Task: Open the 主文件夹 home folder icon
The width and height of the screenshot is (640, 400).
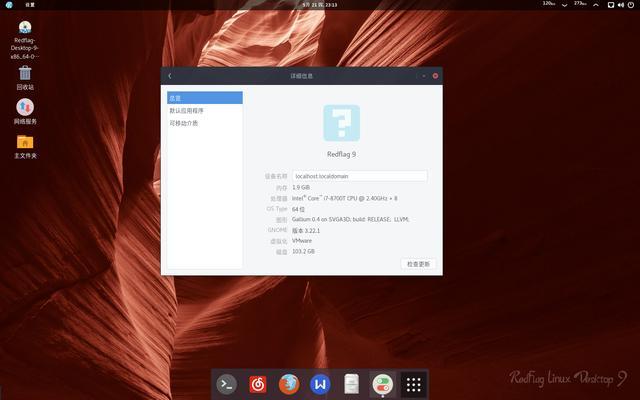Action: pyautogui.click(x=25, y=147)
